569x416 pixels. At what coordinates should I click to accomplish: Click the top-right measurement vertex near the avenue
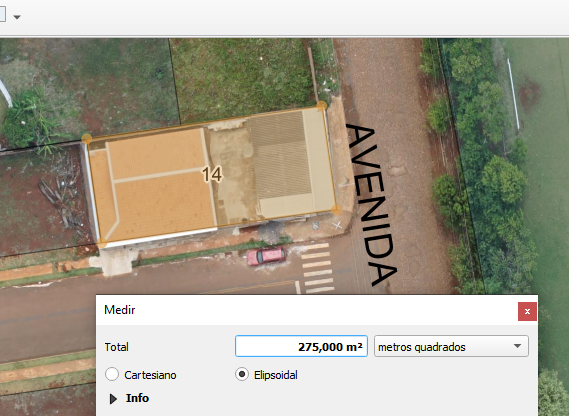(322, 106)
